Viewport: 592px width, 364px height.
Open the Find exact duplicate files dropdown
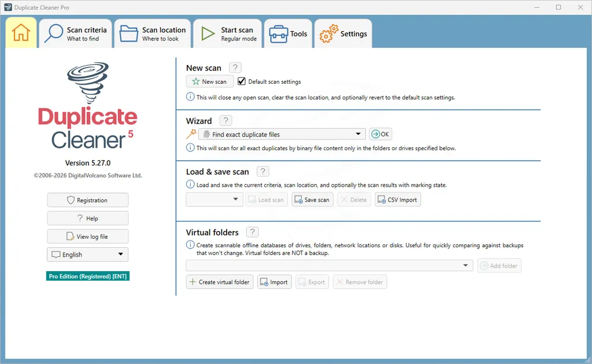[x=282, y=134]
